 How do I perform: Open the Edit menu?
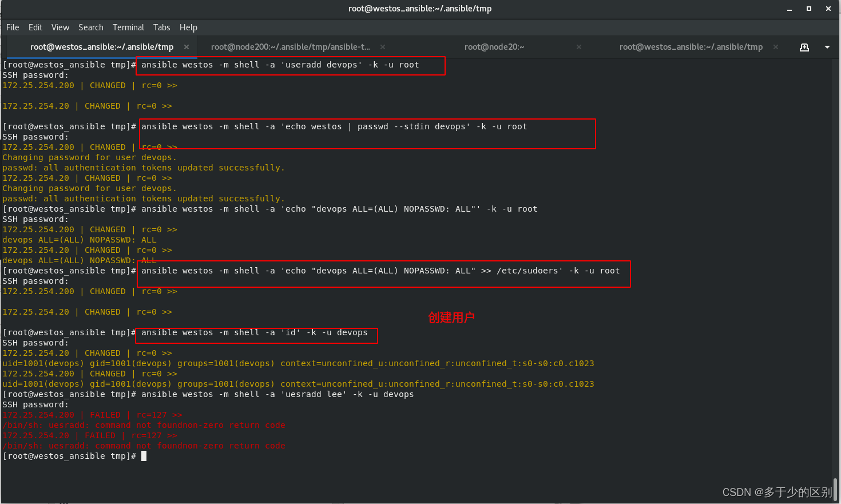[x=35, y=27]
